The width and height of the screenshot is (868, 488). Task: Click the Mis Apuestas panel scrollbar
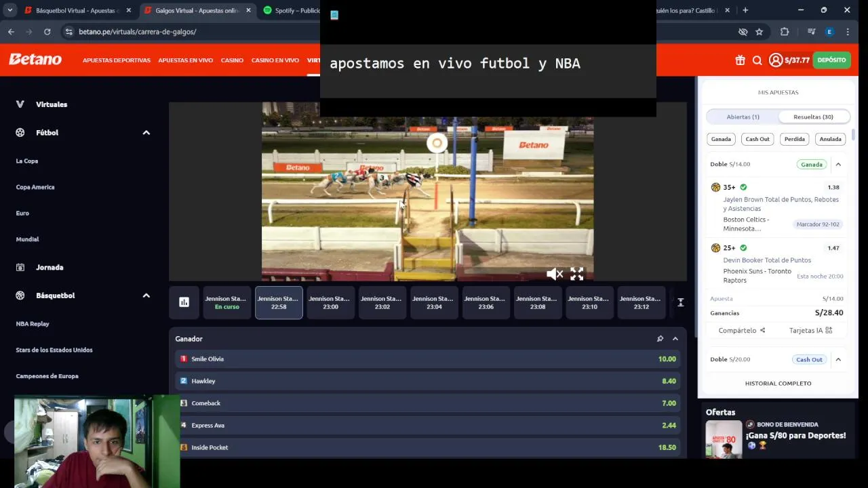pyautogui.click(x=853, y=136)
